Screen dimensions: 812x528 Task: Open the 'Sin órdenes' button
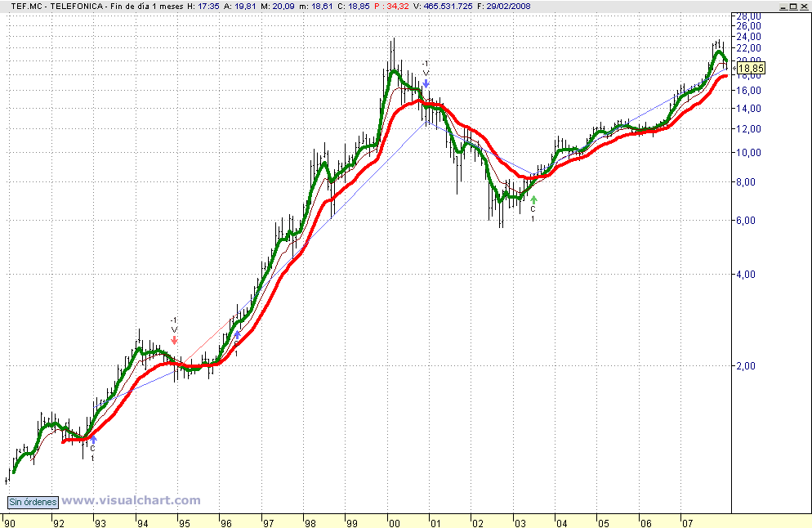tap(33, 502)
